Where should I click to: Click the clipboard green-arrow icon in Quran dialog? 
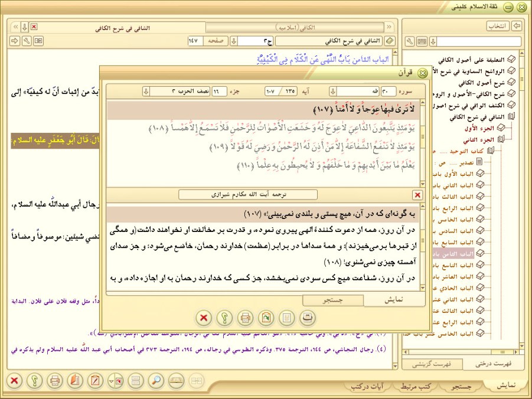[266, 318]
